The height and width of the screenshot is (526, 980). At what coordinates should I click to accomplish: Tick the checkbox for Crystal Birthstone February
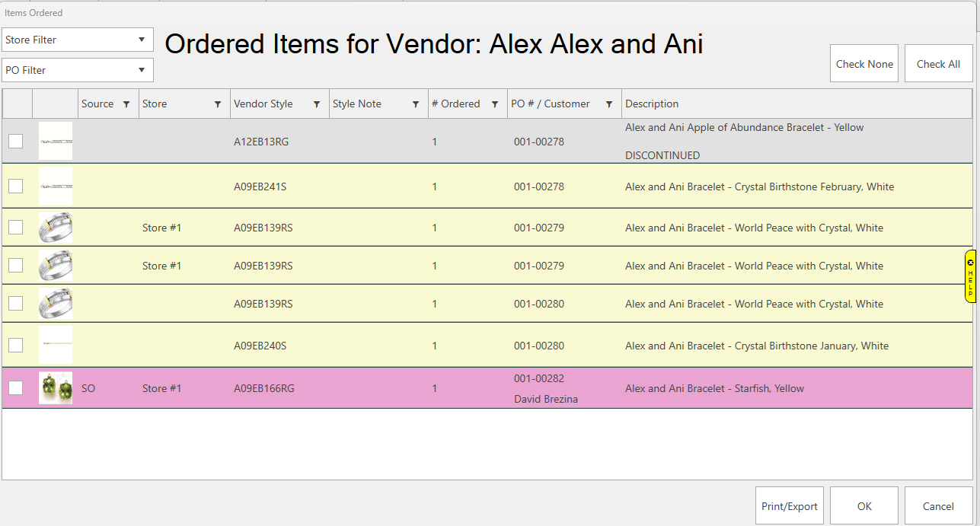pos(16,186)
